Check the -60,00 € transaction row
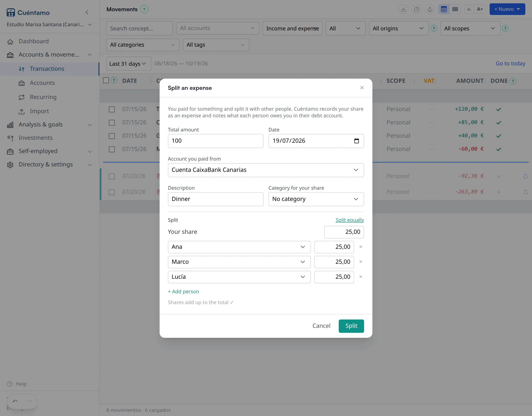532x416 pixels. 112,149
